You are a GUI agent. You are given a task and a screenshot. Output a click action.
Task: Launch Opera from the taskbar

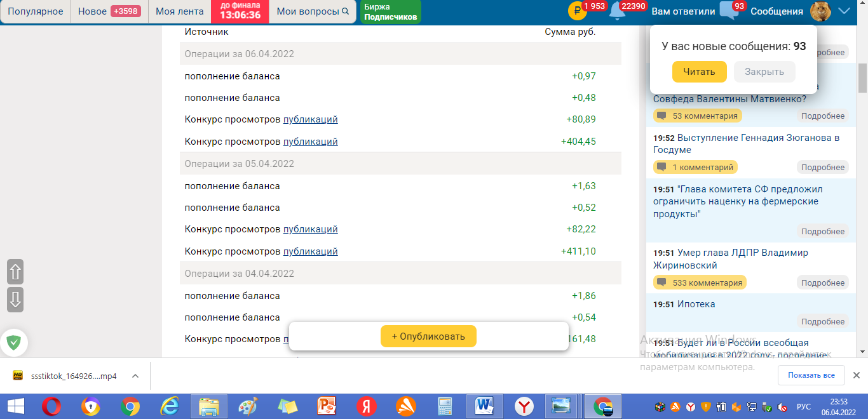[51, 406]
